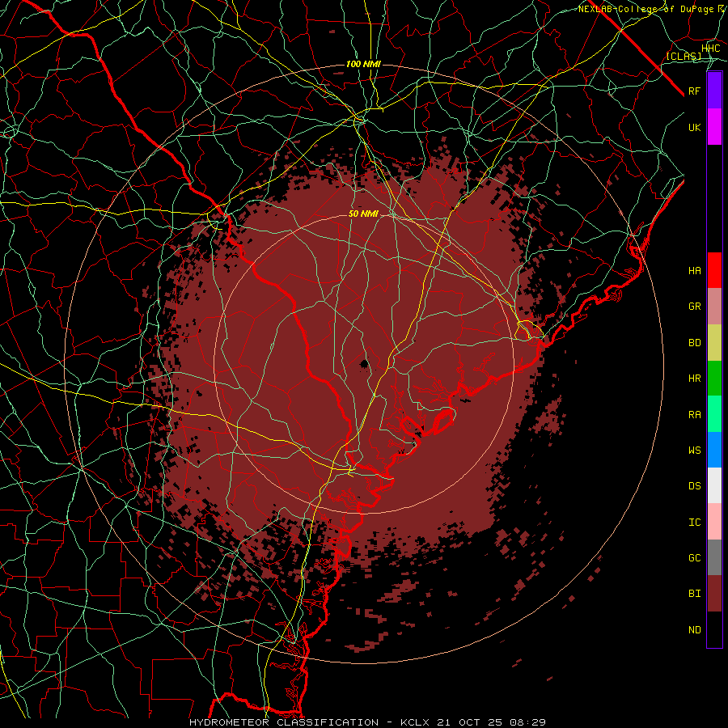Click the GC legend label

coord(694,558)
